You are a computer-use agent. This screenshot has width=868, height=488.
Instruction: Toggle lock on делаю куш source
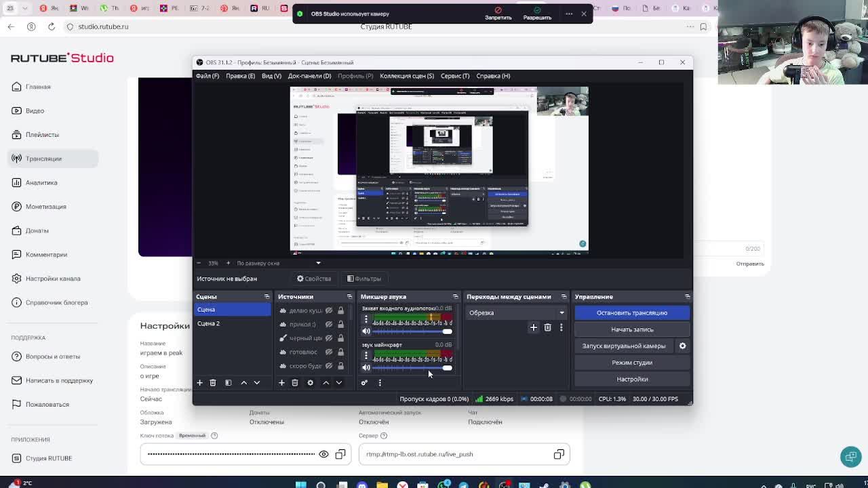341,310
